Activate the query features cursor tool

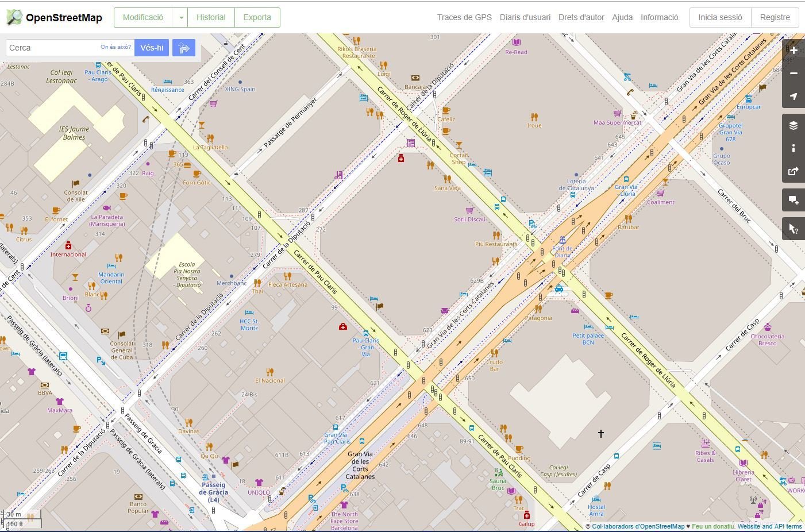(794, 229)
